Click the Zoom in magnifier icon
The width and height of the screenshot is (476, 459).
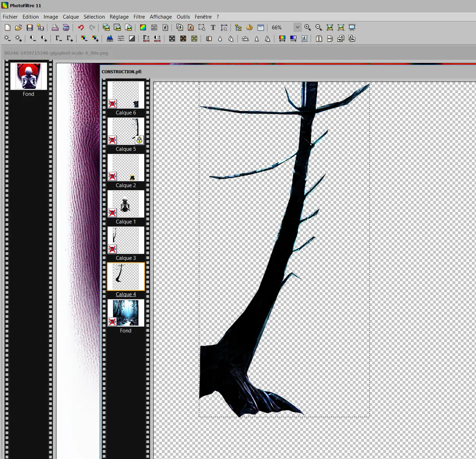[x=308, y=28]
